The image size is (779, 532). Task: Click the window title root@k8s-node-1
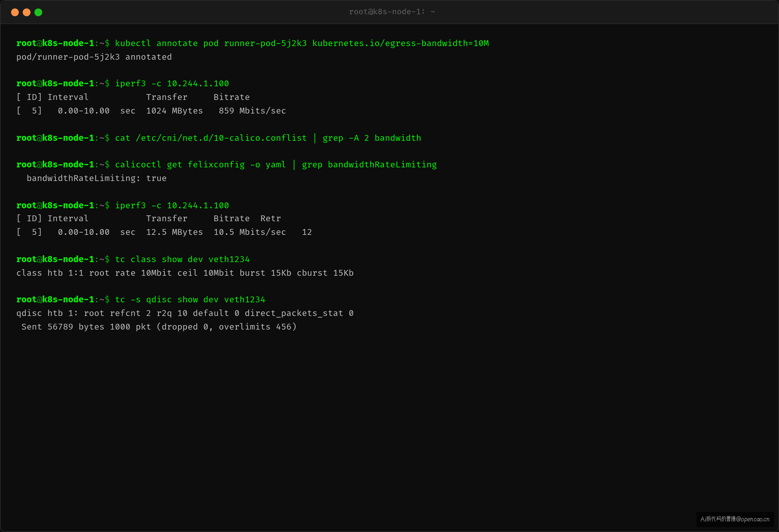coord(392,12)
